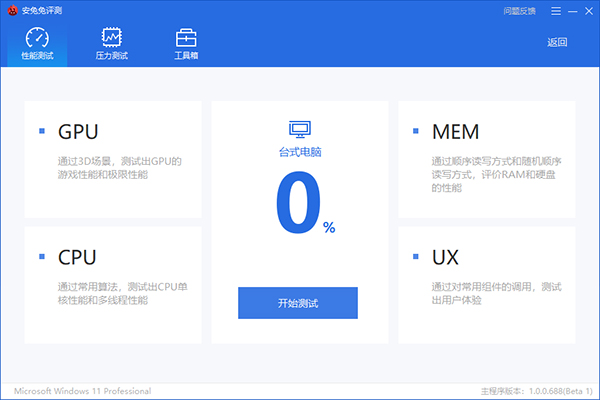Click the 返回 back button
This screenshot has height=400, width=600.
(557, 42)
